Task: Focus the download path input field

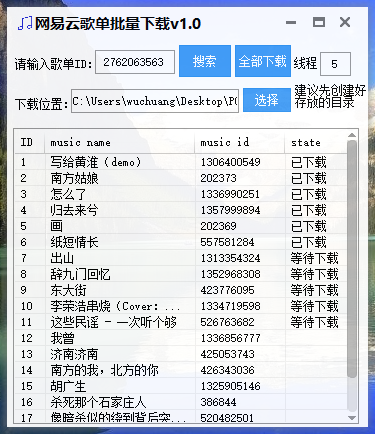Action: click(155, 101)
